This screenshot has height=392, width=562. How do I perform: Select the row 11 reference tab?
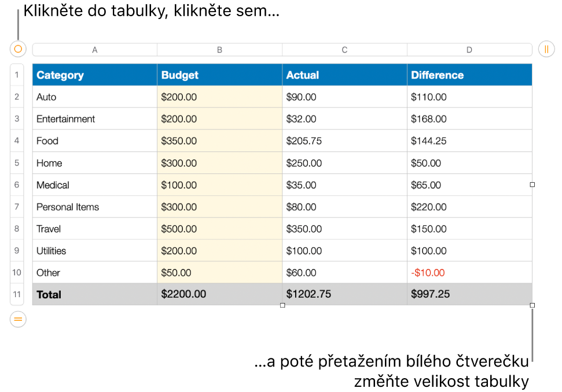click(17, 294)
